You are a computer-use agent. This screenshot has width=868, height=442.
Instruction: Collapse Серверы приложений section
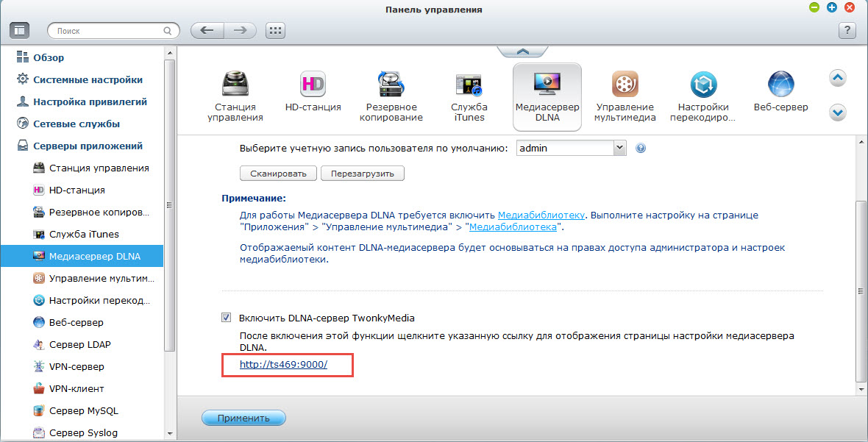click(88, 146)
